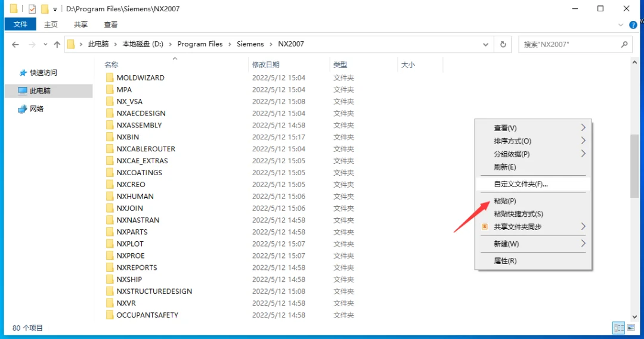Click the shared folder sync icon in context menu
Screen dimensions: 644x339
click(x=485, y=226)
